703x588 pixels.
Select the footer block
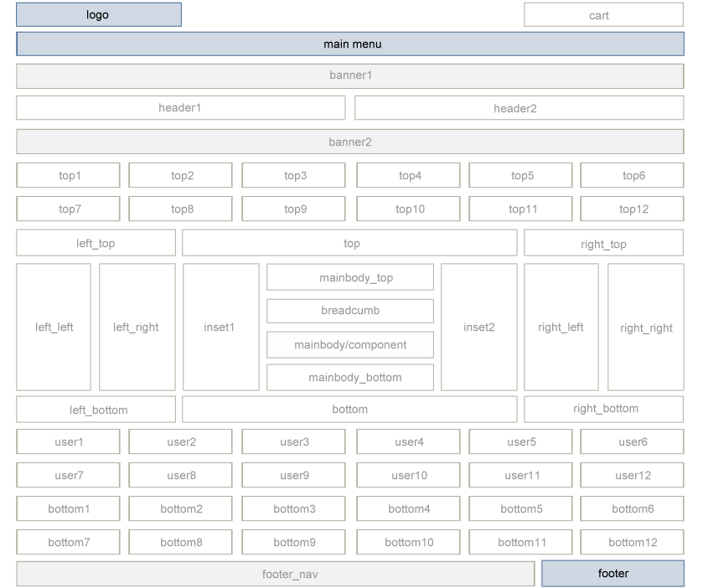613,573
